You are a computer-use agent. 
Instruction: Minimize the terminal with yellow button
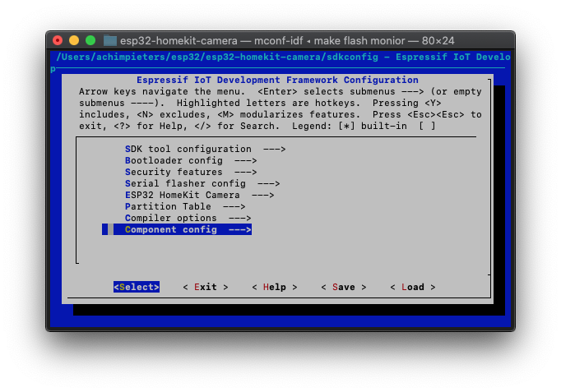point(74,40)
